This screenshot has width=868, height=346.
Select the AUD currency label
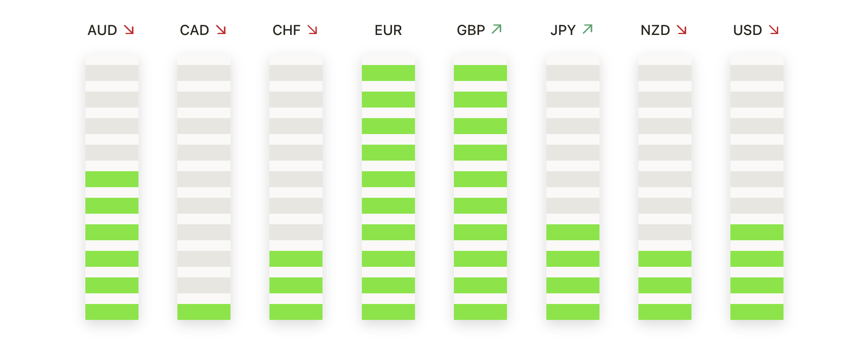102,30
